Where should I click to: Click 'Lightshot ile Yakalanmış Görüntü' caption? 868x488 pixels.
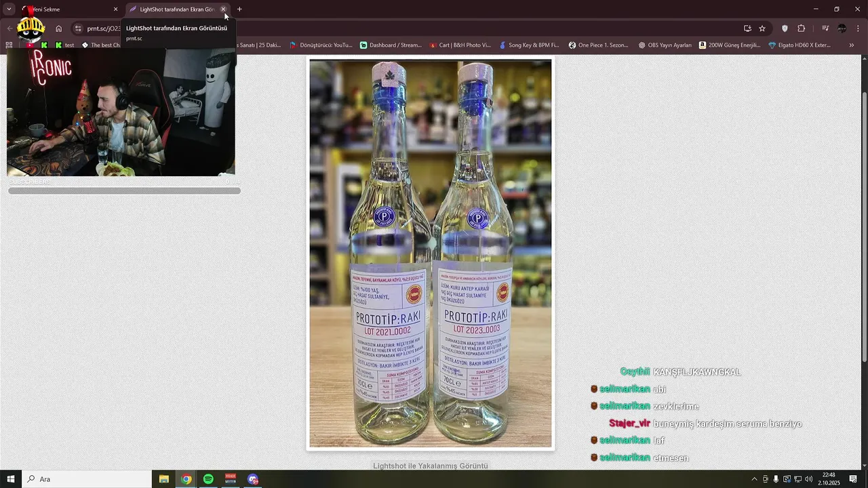[x=430, y=466]
